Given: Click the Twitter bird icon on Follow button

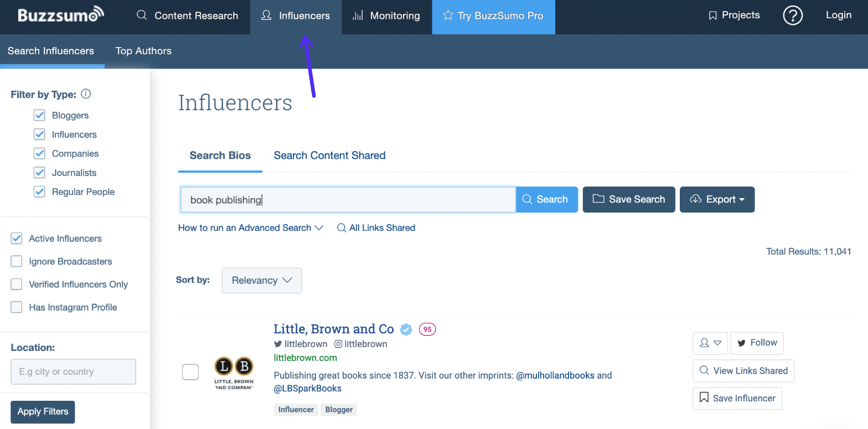Looking at the screenshot, I should pos(742,343).
